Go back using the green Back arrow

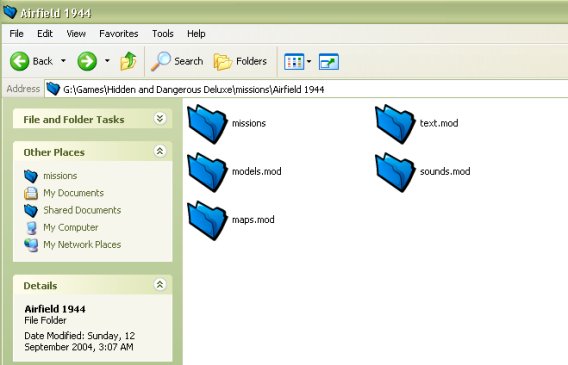click(x=20, y=61)
